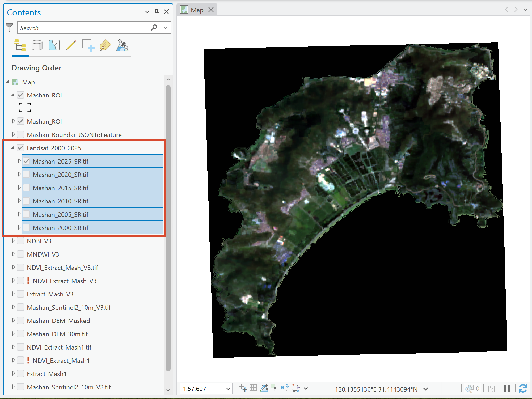Open List By Snapping view
Viewport: 532px width, 399px height.
pos(88,45)
